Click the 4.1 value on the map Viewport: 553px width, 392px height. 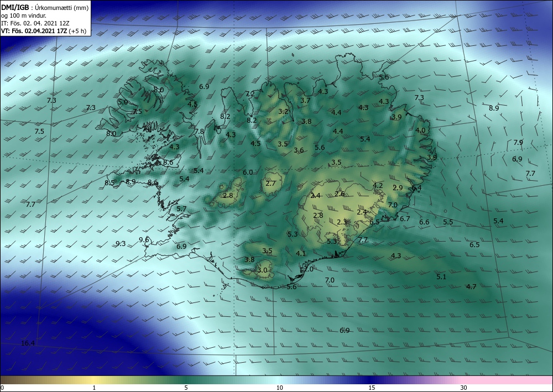[301, 253]
